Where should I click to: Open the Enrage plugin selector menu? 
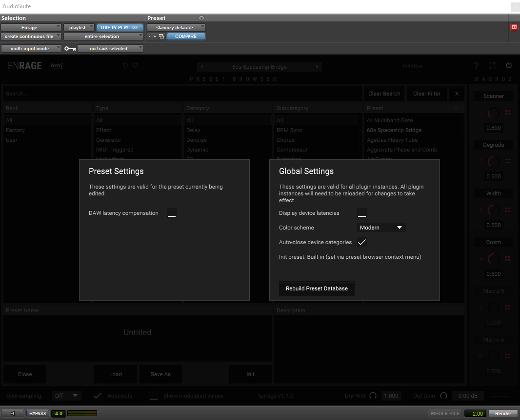tap(31, 28)
